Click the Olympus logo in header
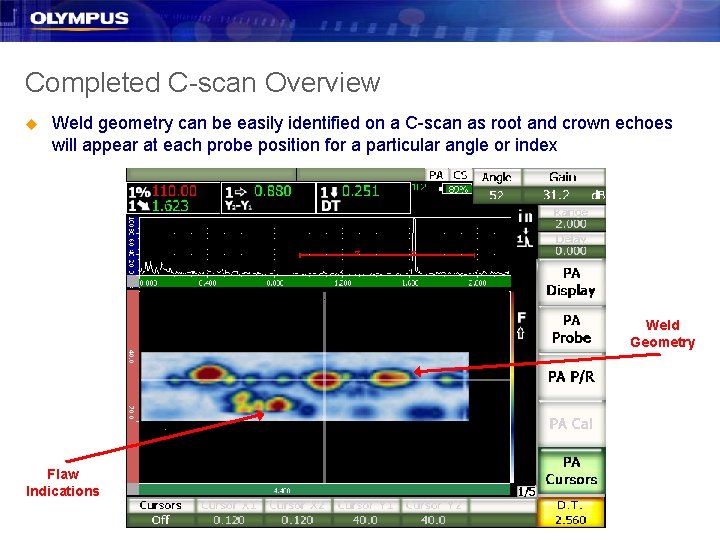This screenshot has width=720, height=540. 79,19
